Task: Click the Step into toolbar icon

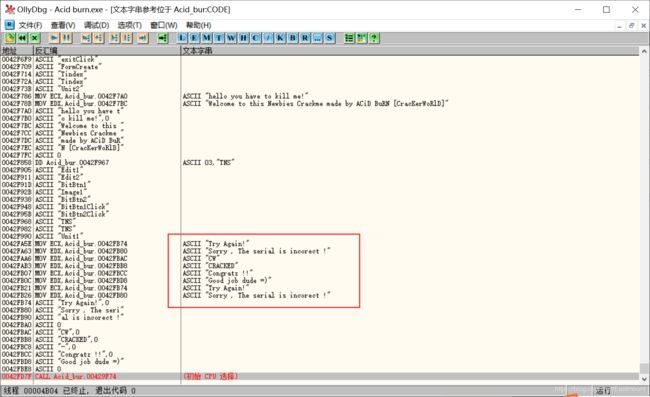Action: (x=86, y=38)
